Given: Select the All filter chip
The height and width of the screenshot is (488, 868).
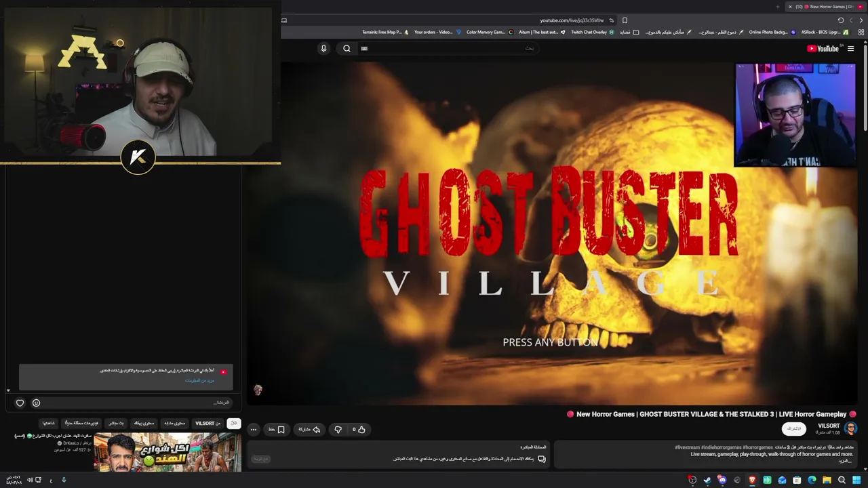Looking at the screenshot, I should tap(233, 423).
